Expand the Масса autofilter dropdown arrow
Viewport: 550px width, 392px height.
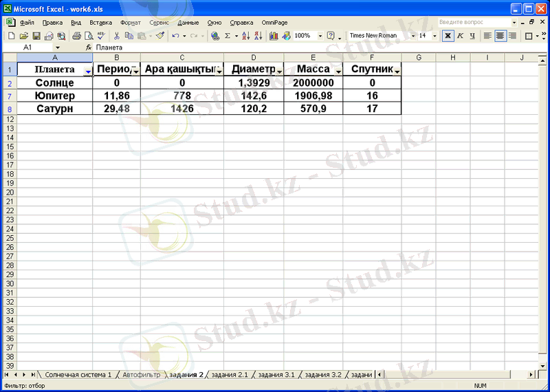338,71
